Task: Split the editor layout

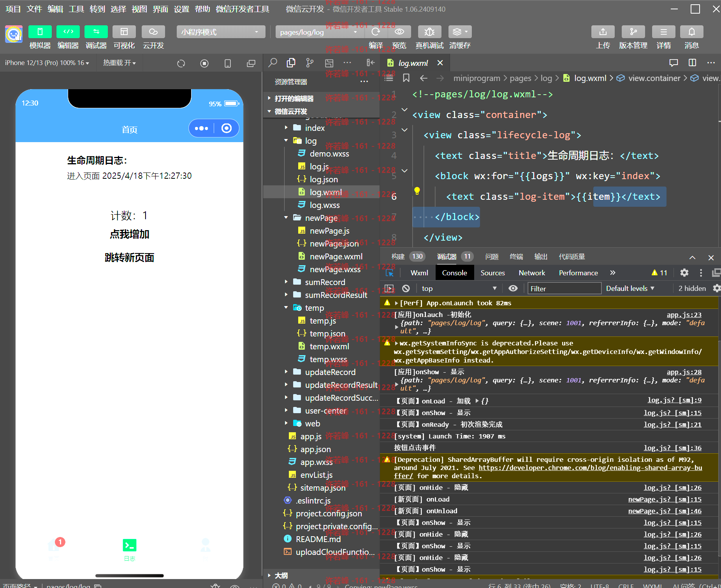Action: (692, 63)
